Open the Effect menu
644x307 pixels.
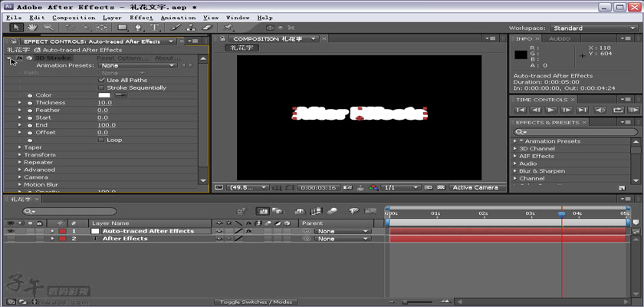tap(141, 18)
